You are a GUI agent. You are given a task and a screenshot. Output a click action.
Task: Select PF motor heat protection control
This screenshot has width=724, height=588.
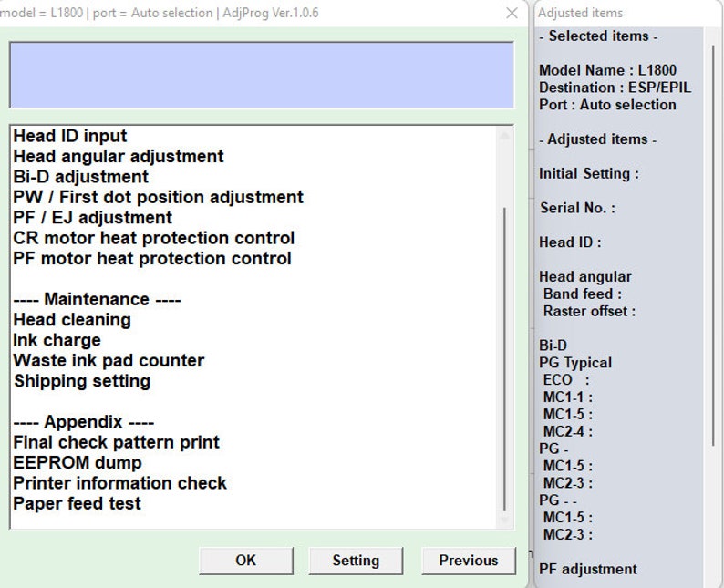tap(152, 259)
